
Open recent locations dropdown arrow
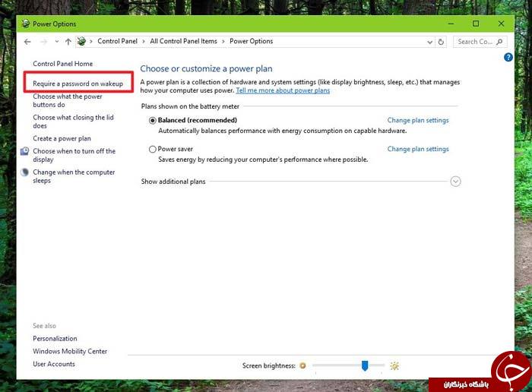57,42
